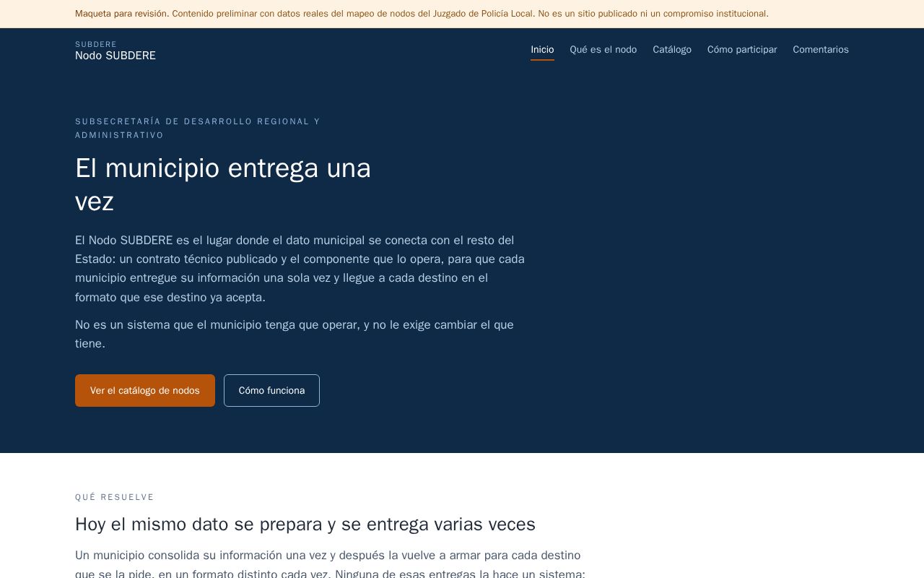Screen dimensions: 924x578
Task: Go to Qué es el nodo page
Action: coord(603,50)
